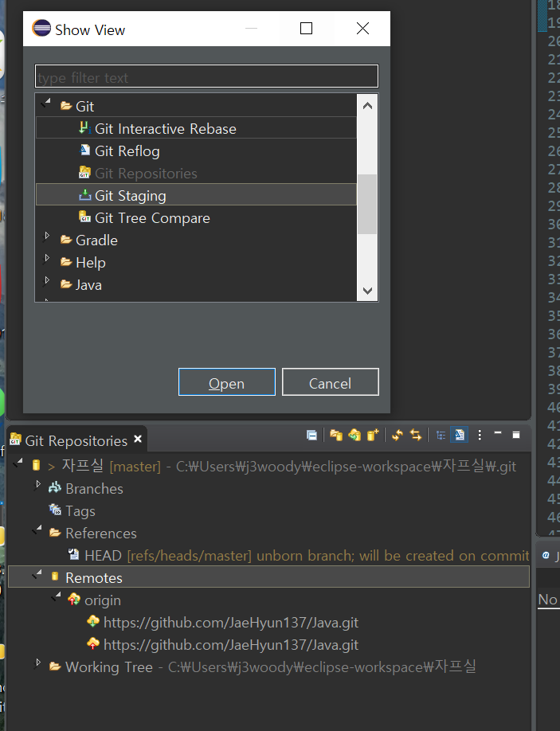Click scroll down arrow in Show View list
560x731 pixels.
367,291
